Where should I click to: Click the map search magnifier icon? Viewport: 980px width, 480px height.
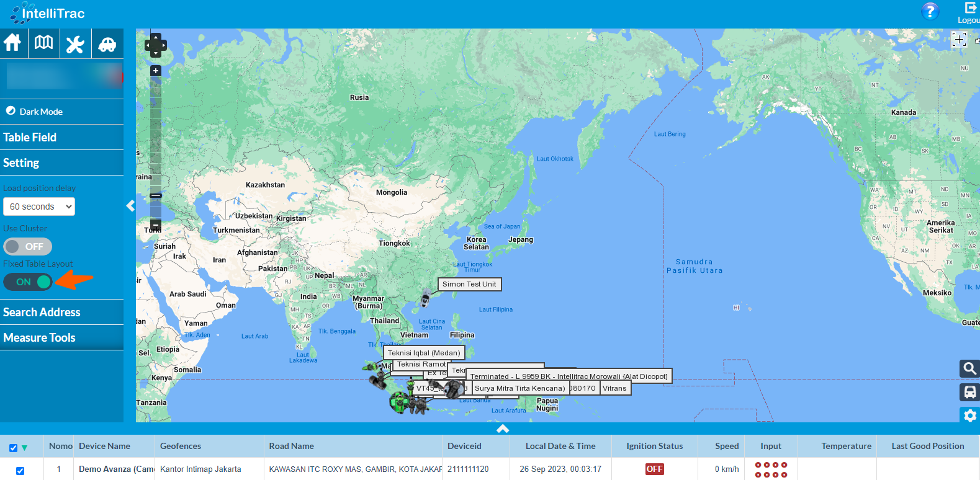(969, 369)
